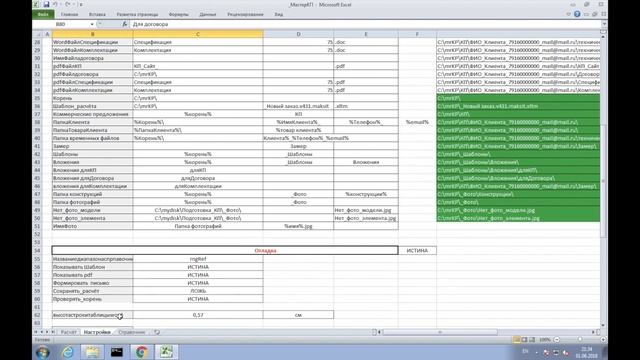The height and width of the screenshot is (360, 640).
Task: Go to first sheet with tab navigation arrow
Action: point(36,332)
